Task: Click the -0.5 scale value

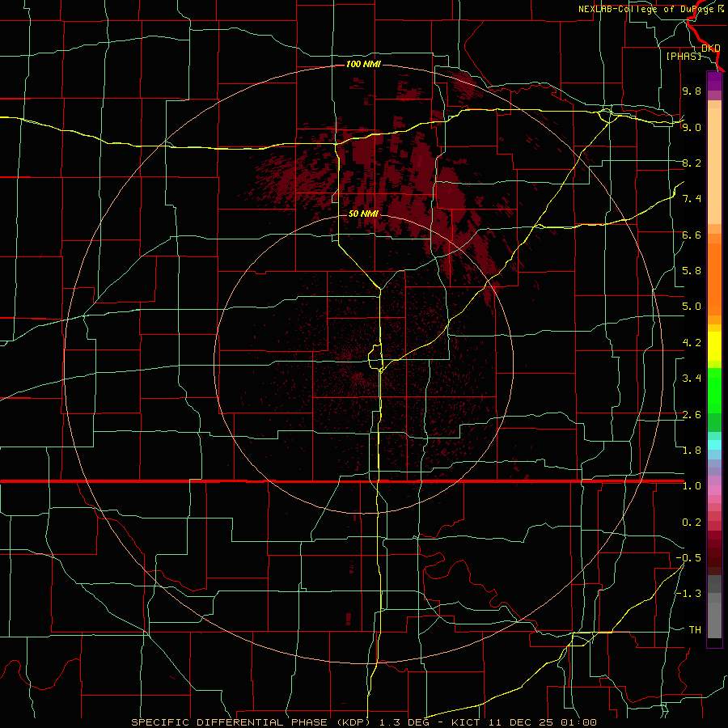Action: (x=688, y=558)
